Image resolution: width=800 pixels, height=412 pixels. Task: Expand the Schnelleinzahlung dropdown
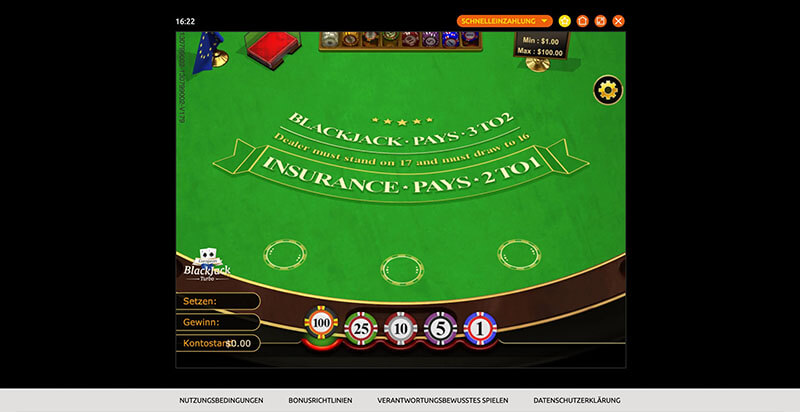[x=504, y=20]
